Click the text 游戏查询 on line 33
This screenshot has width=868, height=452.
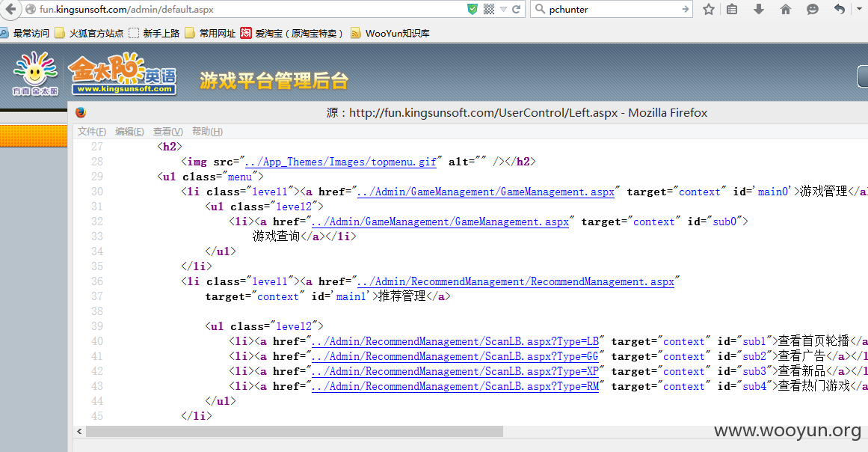277,236
